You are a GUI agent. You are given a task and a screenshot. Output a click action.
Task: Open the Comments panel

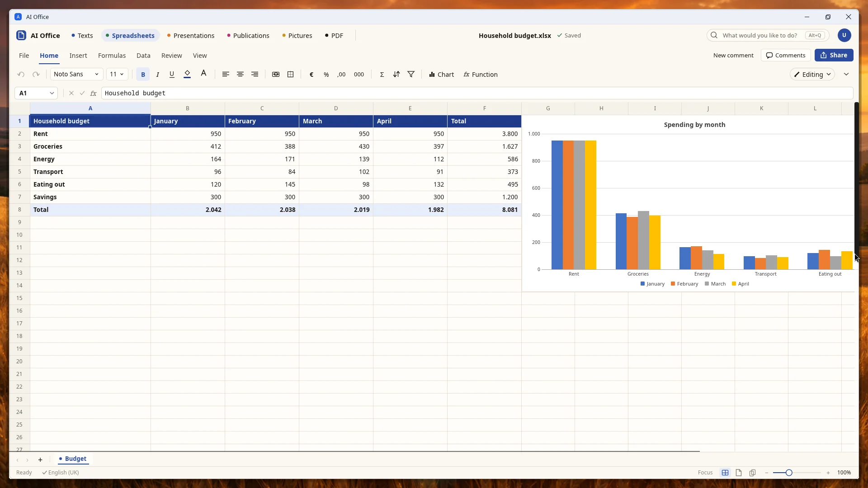[786, 55]
